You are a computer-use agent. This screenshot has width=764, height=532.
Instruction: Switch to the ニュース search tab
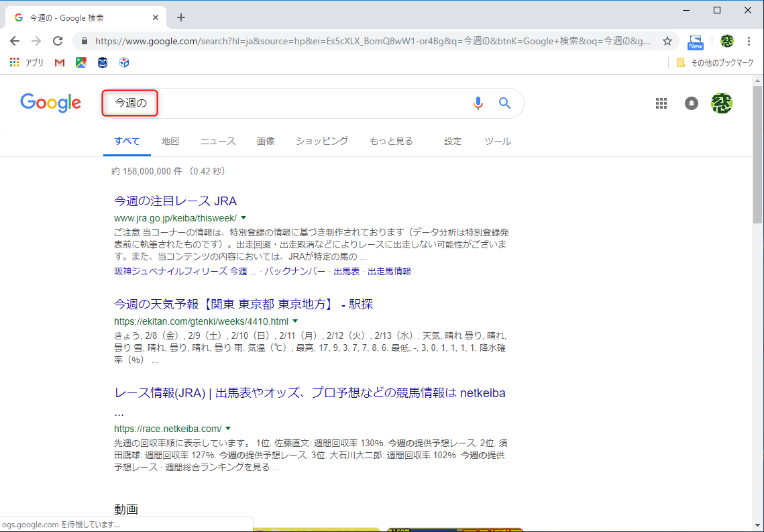(x=217, y=141)
